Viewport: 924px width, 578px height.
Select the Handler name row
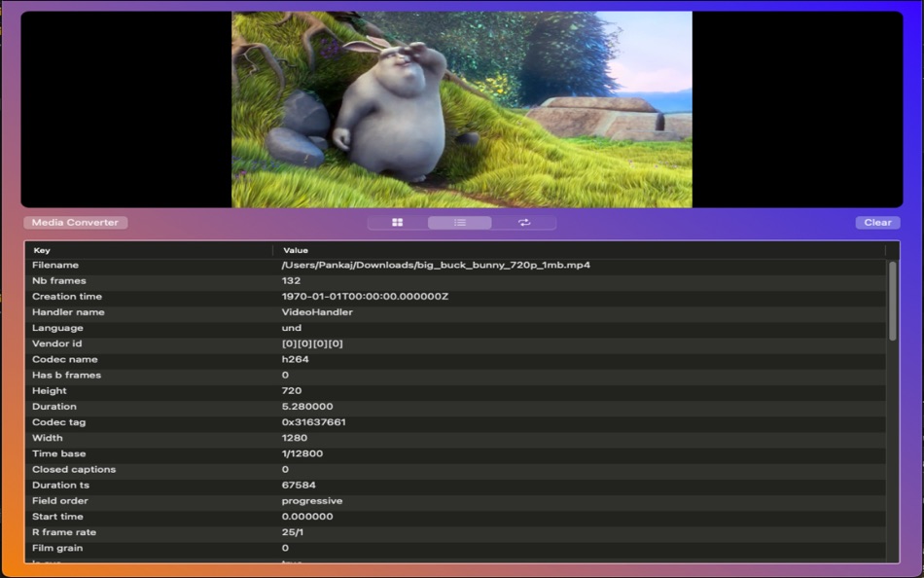point(455,312)
